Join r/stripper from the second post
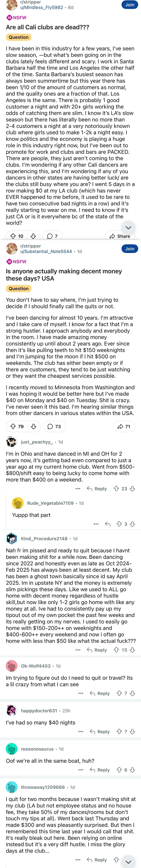 [129, 249]
